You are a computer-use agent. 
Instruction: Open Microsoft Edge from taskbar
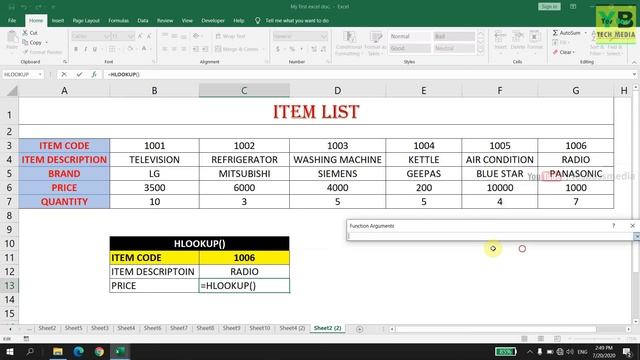click(78, 351)
